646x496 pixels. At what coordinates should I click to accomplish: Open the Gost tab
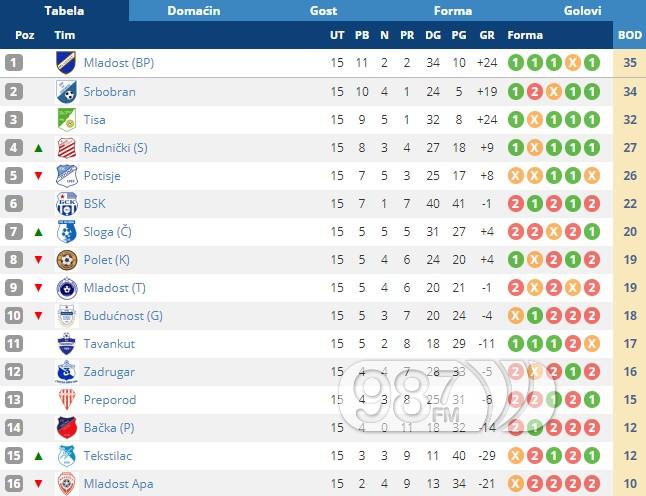point(323,11)
